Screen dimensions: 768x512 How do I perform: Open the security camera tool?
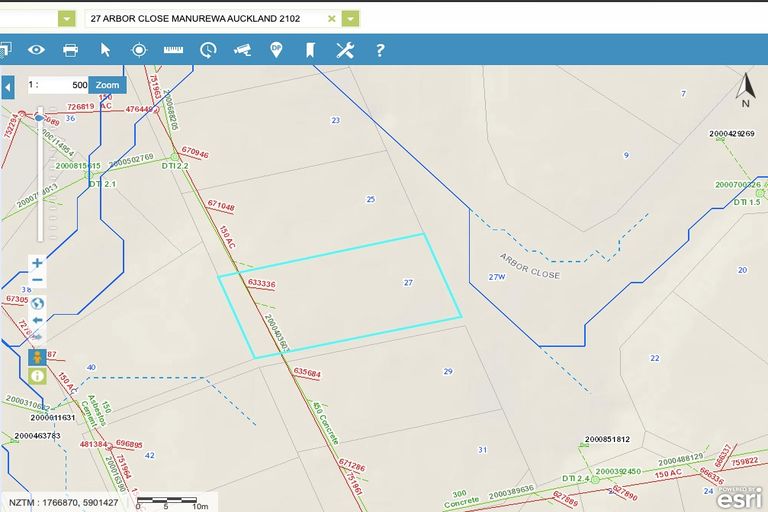[242, 50]
